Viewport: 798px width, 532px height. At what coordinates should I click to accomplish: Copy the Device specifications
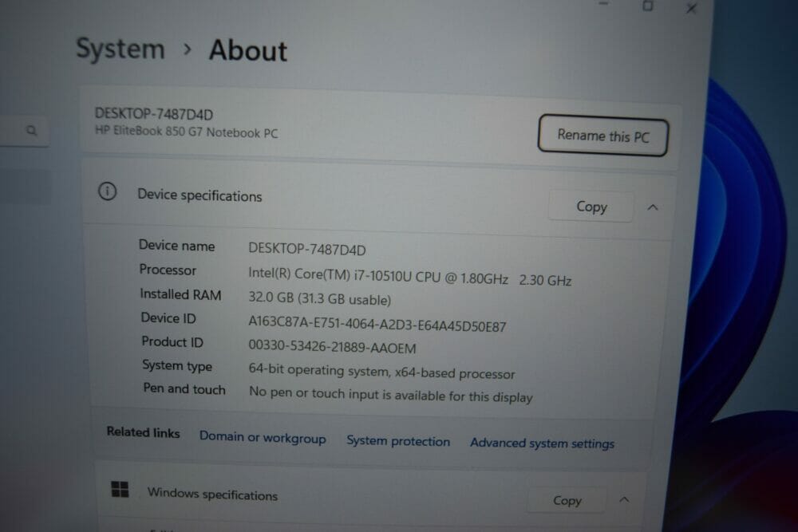(x=591, y=207)
